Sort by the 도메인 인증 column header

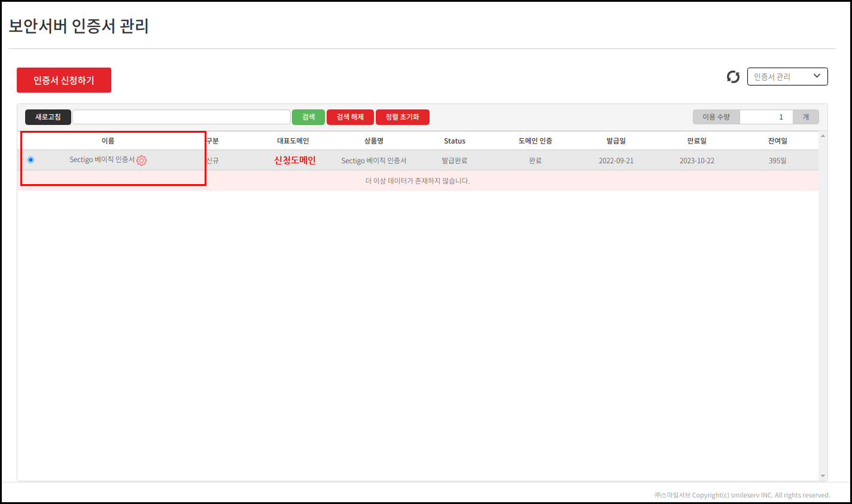click(535, 141)
